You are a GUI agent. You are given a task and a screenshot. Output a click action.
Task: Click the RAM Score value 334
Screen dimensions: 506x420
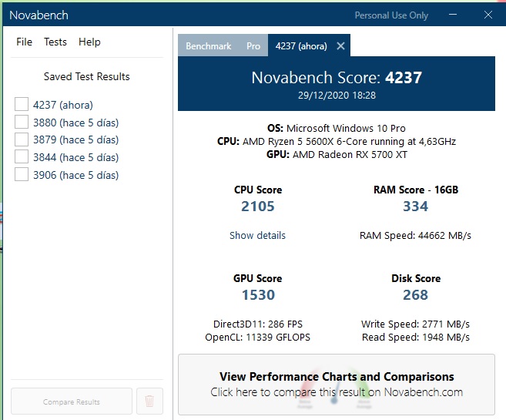[x=416, y=207]
